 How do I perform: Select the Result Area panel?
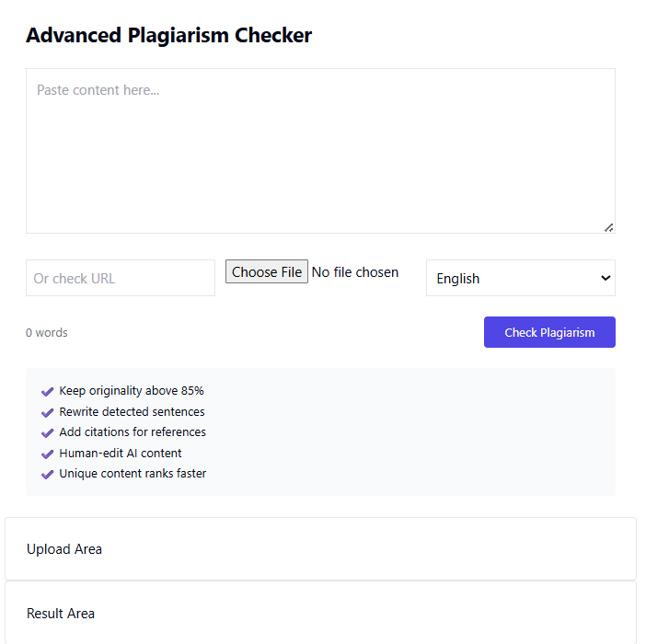click(320, 613)
